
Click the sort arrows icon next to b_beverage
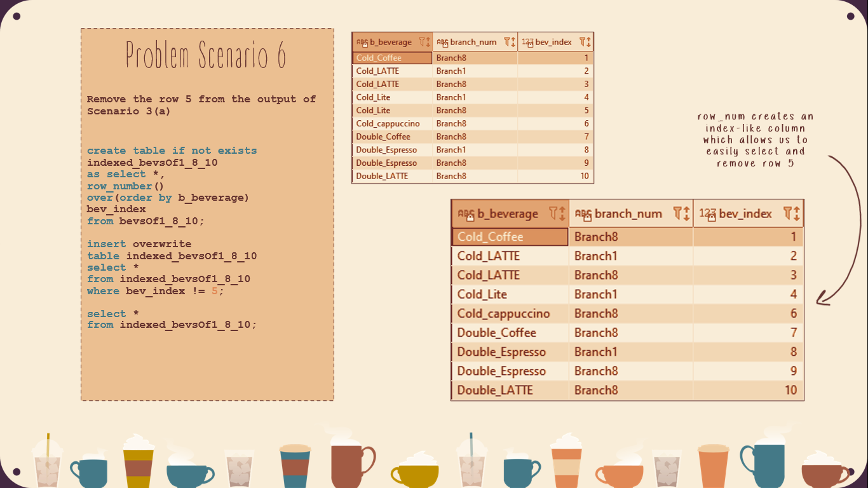(x=428, y=41)
